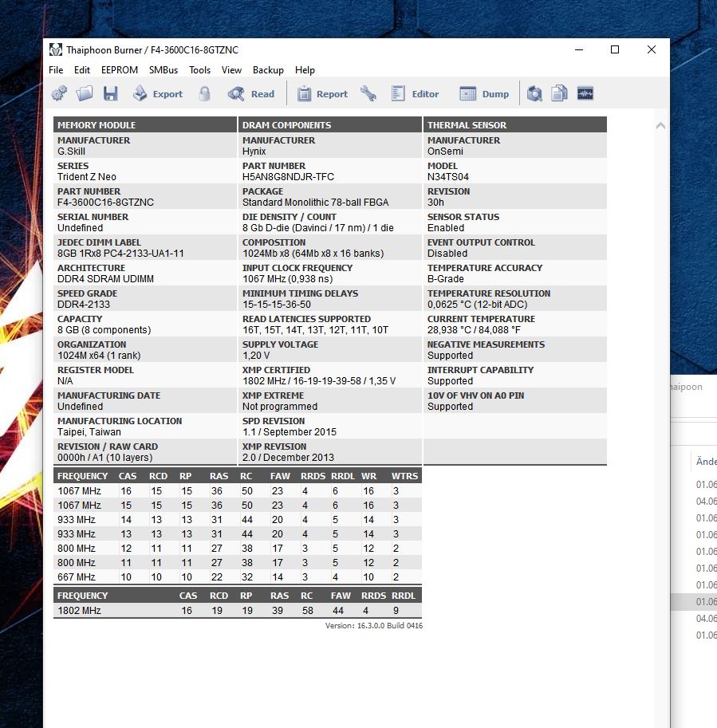Click the 667 MHz frequency row

(x=238, y=577)
